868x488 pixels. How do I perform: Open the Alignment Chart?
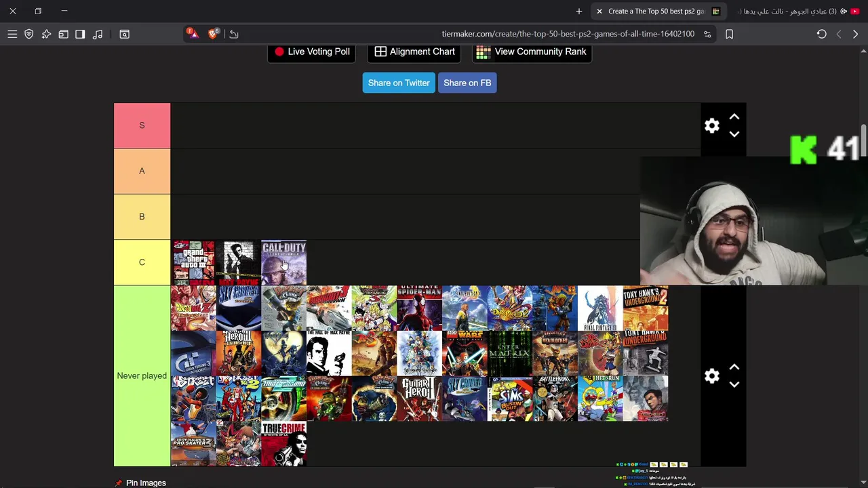point(414,52)
